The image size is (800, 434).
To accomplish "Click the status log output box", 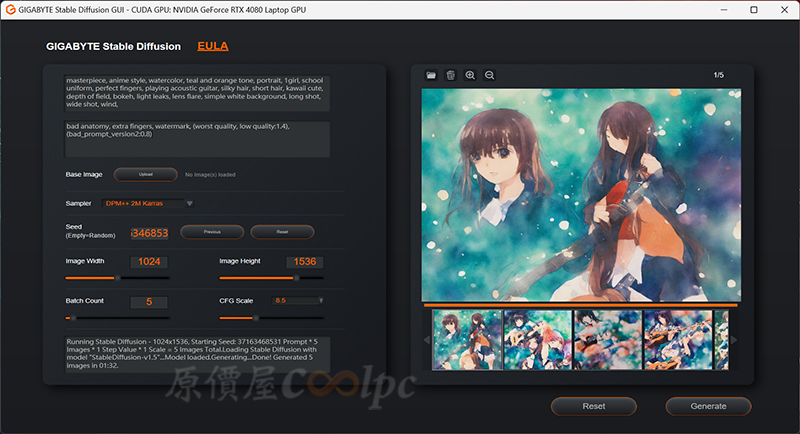I will click(197, 354).
